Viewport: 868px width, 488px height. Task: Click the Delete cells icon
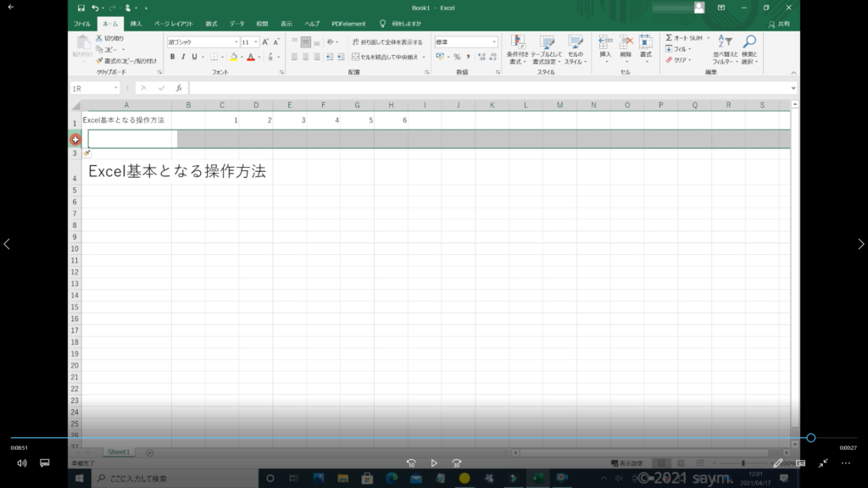pos(626,42)
